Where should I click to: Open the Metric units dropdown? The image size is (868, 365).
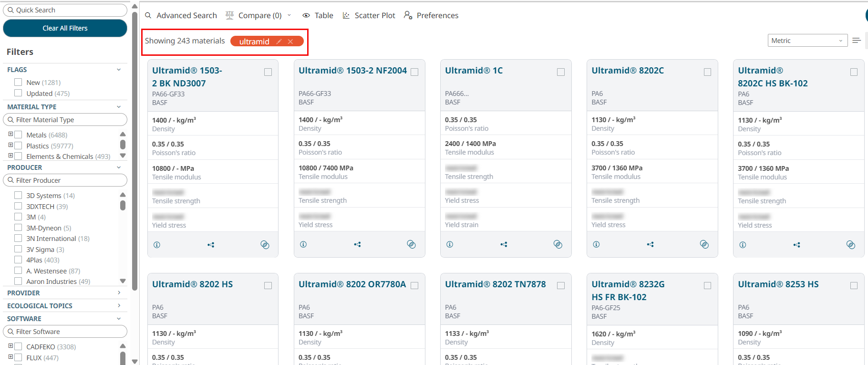(x=807, y=41)
